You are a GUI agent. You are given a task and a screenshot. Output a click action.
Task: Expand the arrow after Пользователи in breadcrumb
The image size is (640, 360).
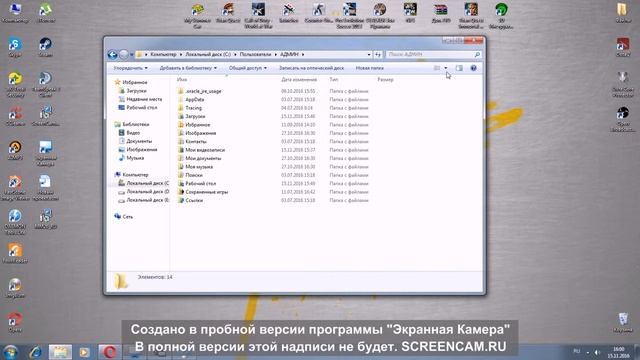[276, 54]
